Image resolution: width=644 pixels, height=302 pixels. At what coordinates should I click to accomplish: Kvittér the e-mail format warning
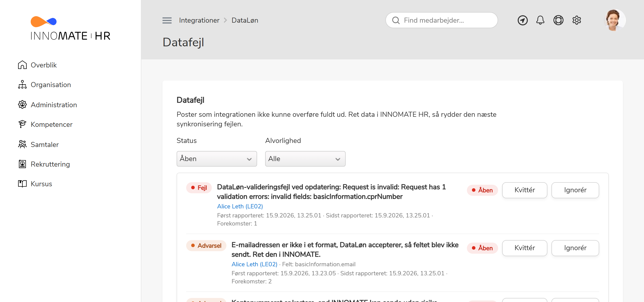[525, 248]
